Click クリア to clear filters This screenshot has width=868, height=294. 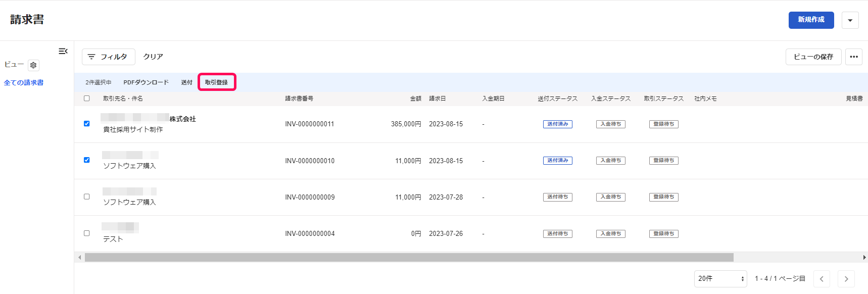coord(153,57)
